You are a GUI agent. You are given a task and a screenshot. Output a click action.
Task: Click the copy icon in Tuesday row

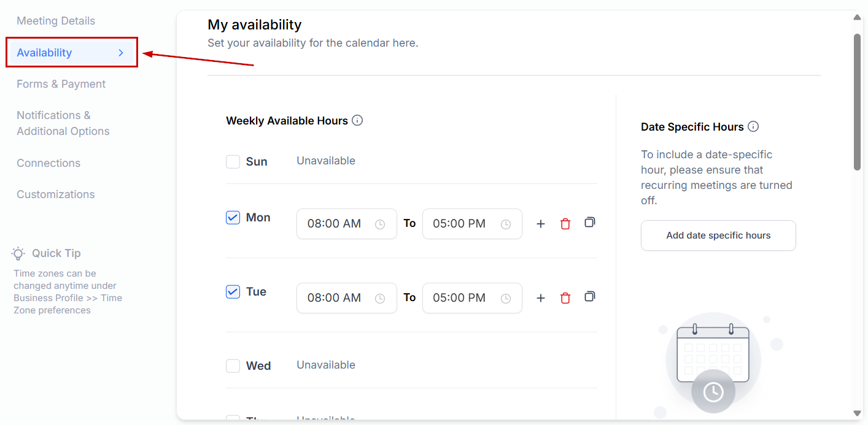589,297
